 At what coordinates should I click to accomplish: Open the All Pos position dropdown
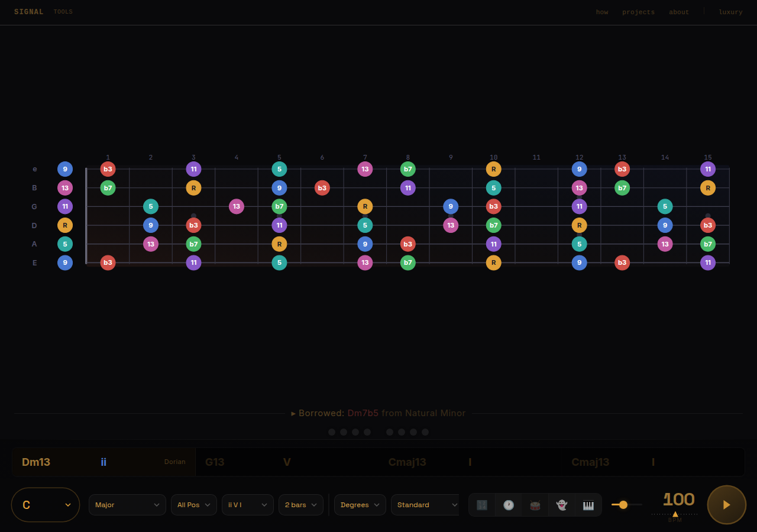pyautogui.click(x=193, y=505)
